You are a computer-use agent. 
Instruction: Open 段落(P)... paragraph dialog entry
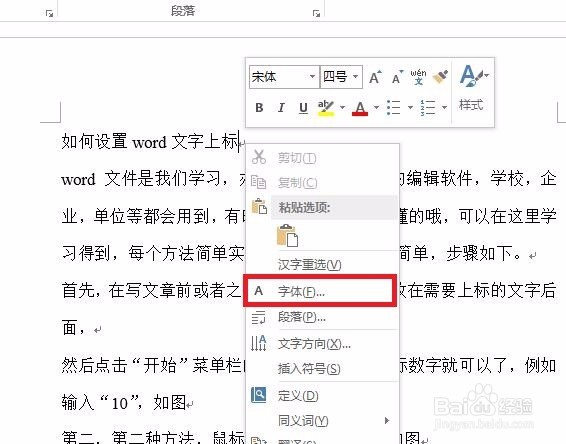pyautogui.click(x=322, y=317)
